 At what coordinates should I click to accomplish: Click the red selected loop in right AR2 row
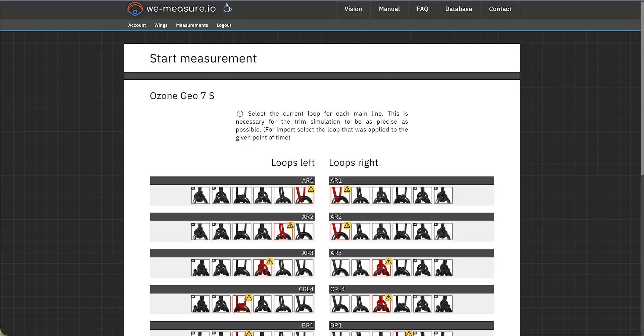coord(340,232)
